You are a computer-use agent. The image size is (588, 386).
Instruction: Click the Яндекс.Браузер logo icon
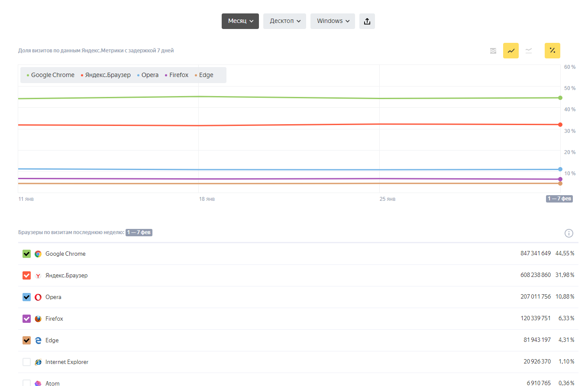click(x=38, y=276)
